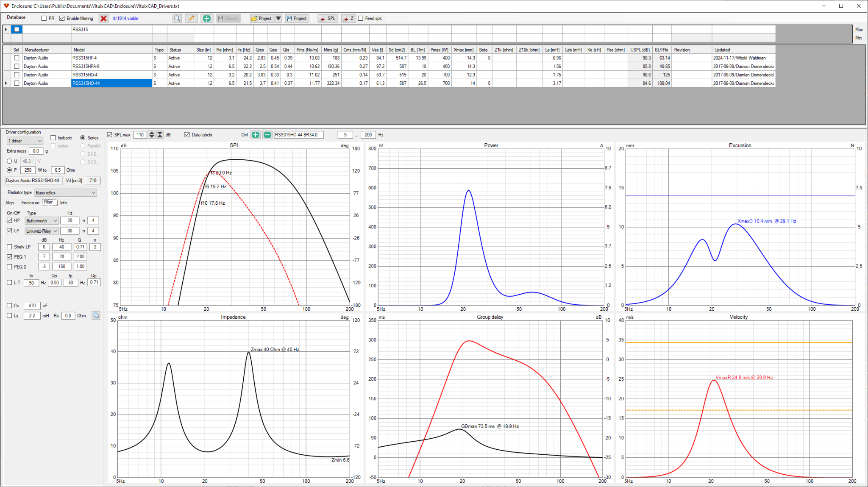Toggle the SPL max checkbox

pos(110,135)
